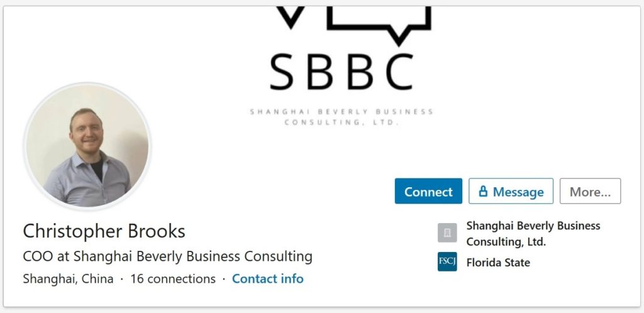Open Christopher Brooks' profile photo
Image resolution: width=644 pixels, height=313 pixels.
click(87, 146)
